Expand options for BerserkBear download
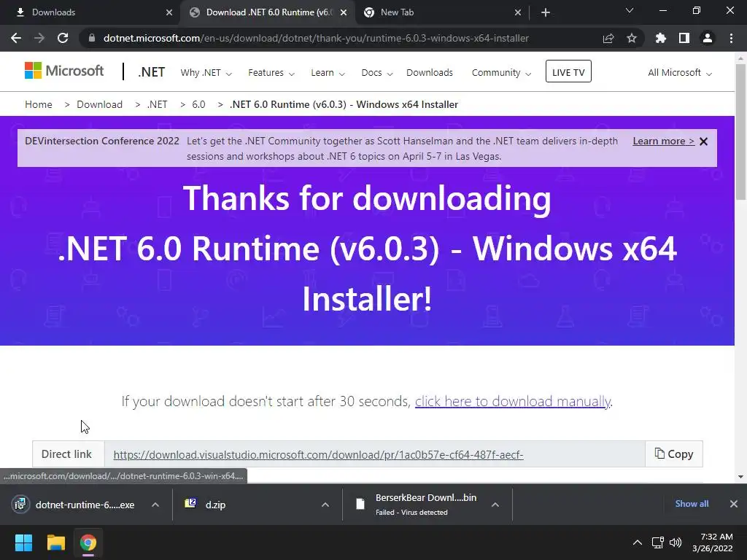Screen dimensions: 747x560 pyautogui.click(x=495, y=505)
